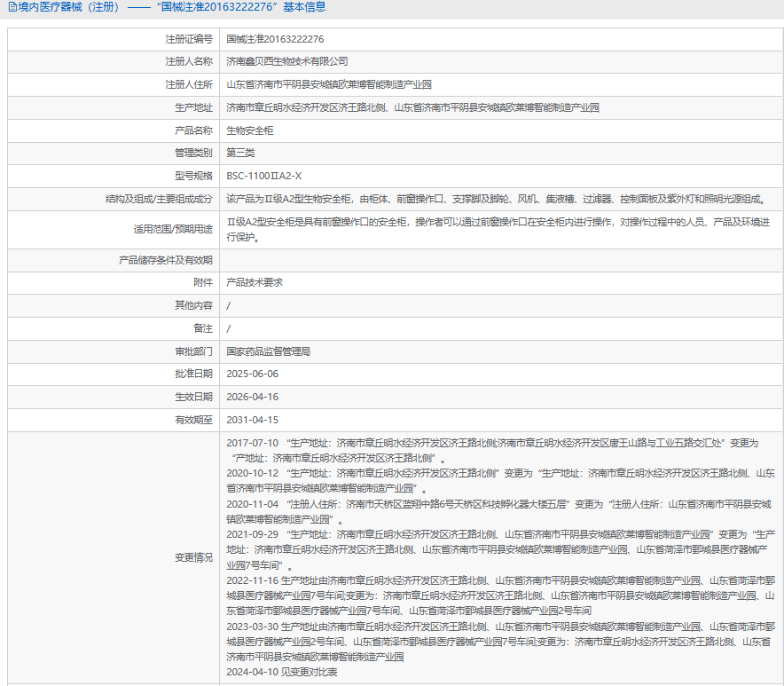This screenshot has width=784, height=686.
Task: Click the 2024-04-10 见变更对比表 entry
Action: pyautogui.click(x=281, y=672)
